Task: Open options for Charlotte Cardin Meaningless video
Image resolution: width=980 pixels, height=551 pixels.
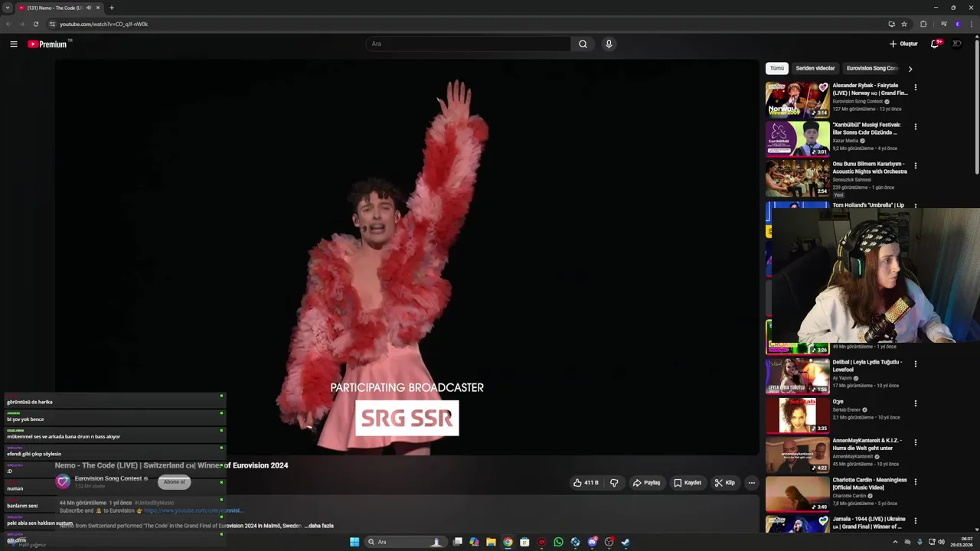Action: tap(915, 481)
